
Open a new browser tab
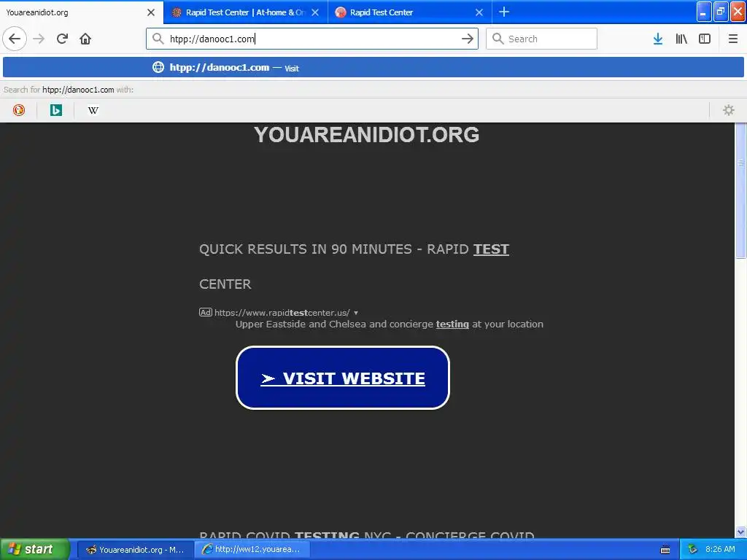[x=504, y=12]
